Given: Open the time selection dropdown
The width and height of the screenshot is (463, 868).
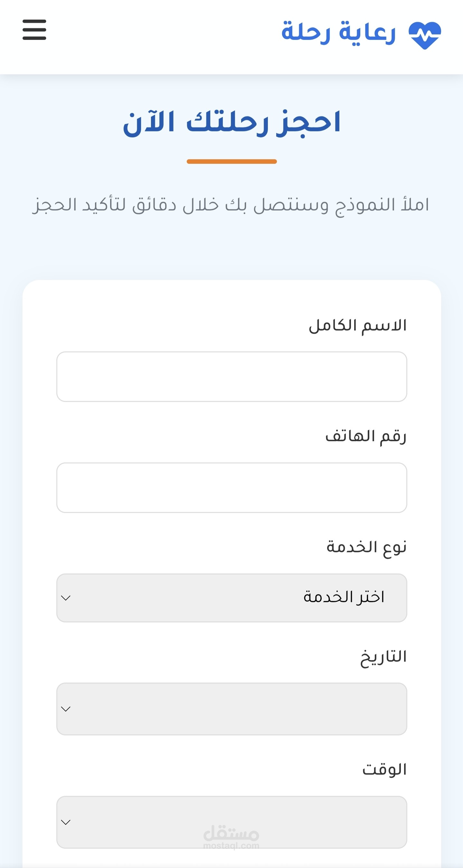Looking at the screenshot, I should pos(232,822).
